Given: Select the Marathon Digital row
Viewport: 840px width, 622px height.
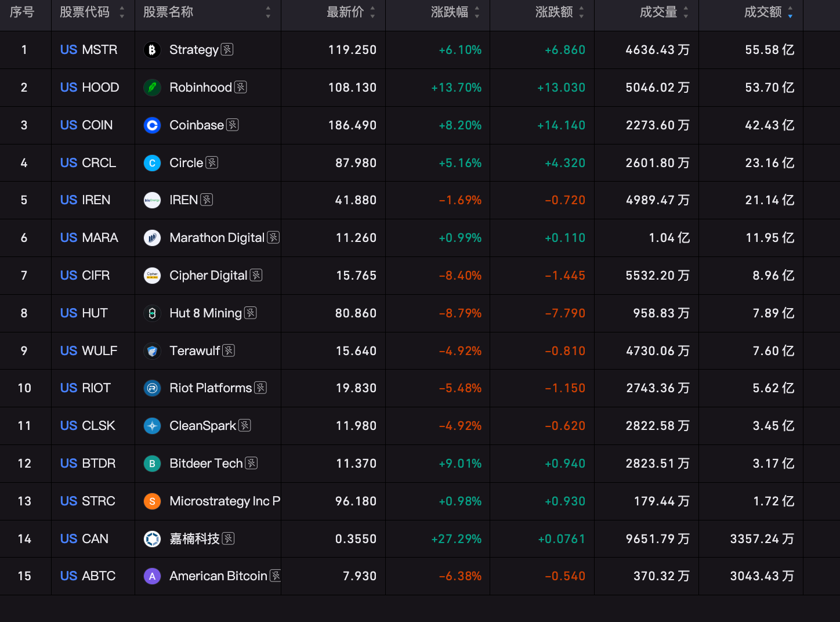Looking at the screenshot, I should click(x=420, y=238).
